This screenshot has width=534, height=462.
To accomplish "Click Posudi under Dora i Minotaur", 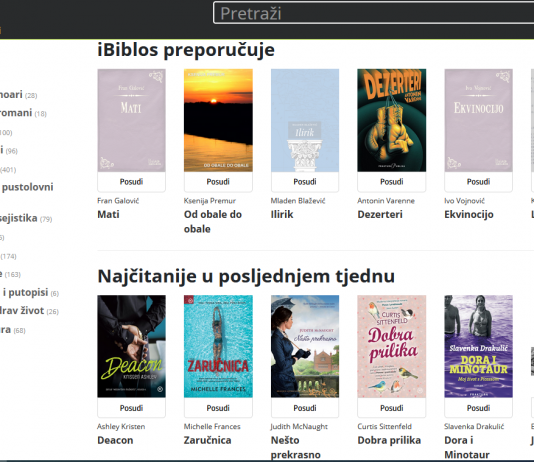I will pos(478,408).
